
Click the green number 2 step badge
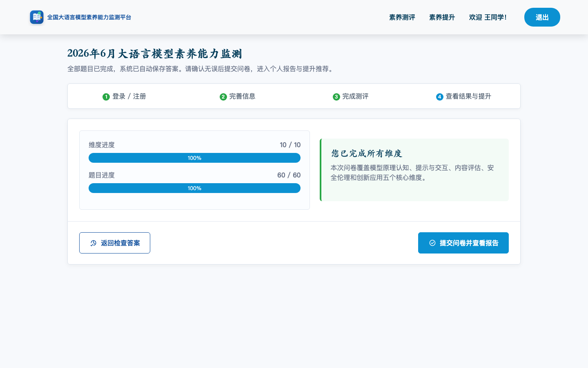223,97
